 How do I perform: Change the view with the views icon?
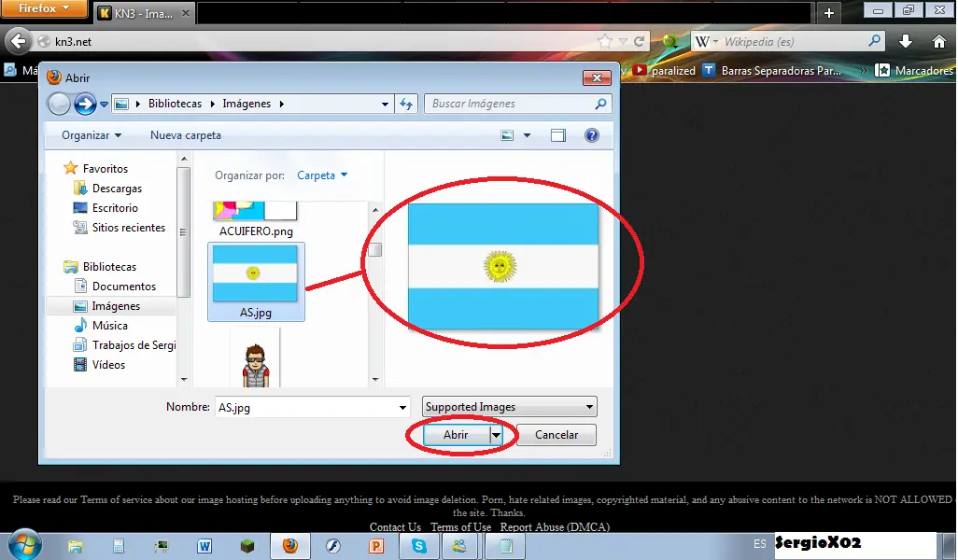[x=507, y=135]
